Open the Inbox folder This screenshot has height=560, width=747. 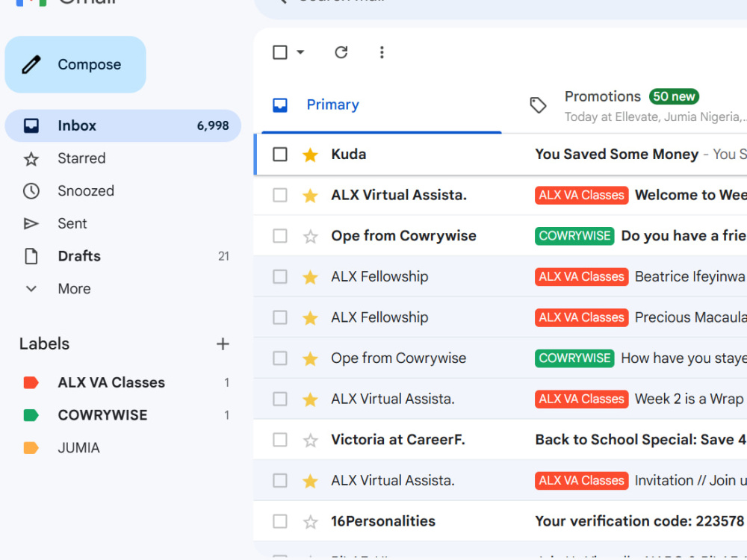pos(123,125)
